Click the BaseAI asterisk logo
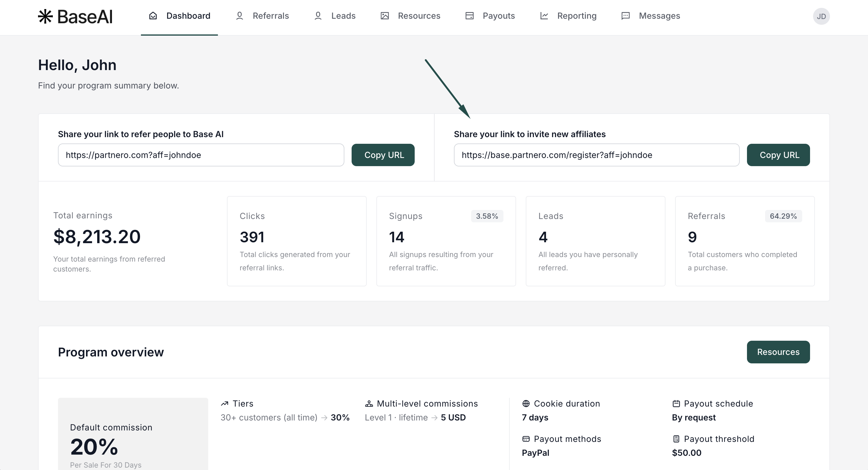The width and height of the screenshot is (868, 470). pyautogui.click(x=45, y=16)
